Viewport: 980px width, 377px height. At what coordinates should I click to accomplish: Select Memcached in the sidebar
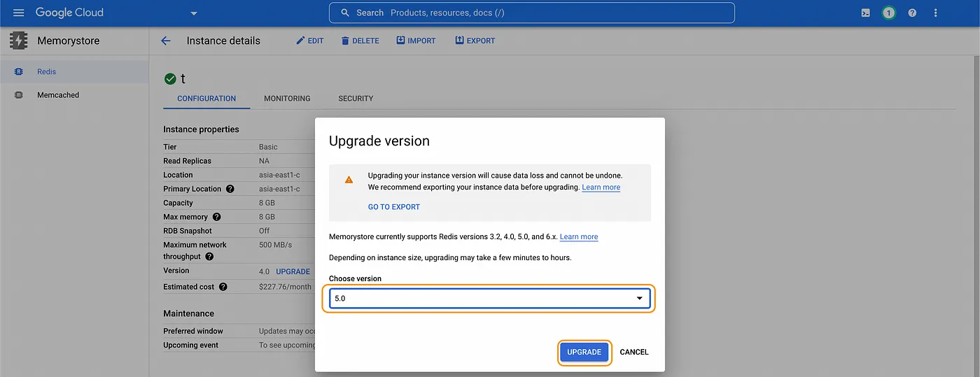click(57, 95)
